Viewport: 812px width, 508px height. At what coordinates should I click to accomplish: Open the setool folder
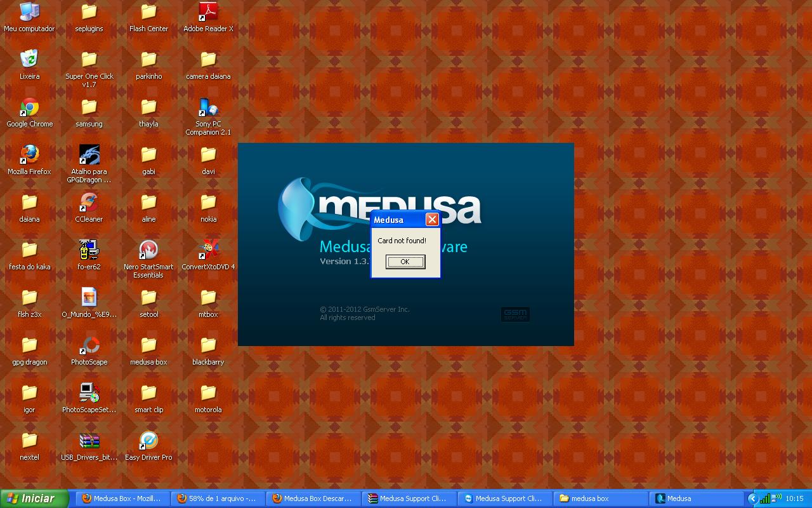[x=148, y=297]
